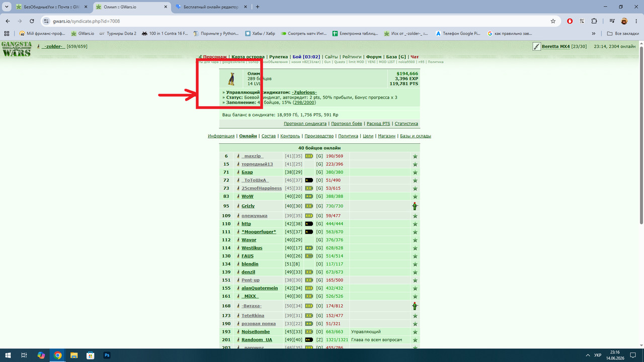644x362 pixels.
Task: Click the rank badge in WoW row
Action: [x=309, y=196]
